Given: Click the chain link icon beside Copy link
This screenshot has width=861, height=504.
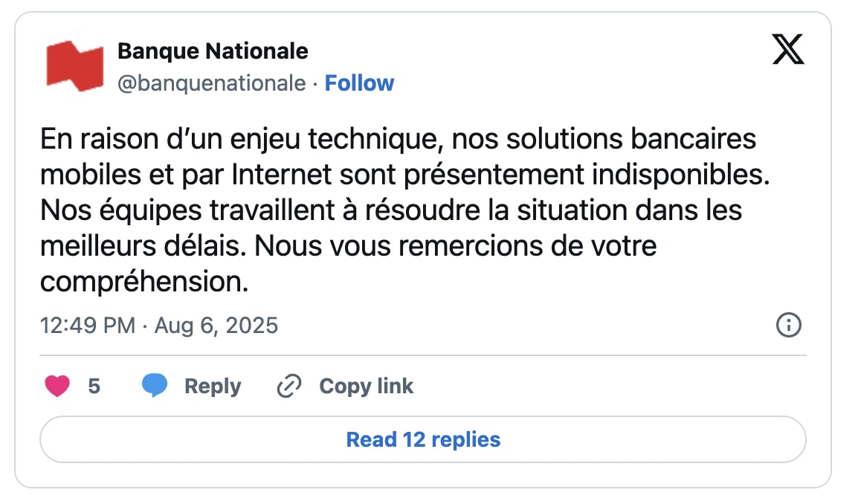Looking at the screenshot, I should pyautogui.click(x=288, y=385).
